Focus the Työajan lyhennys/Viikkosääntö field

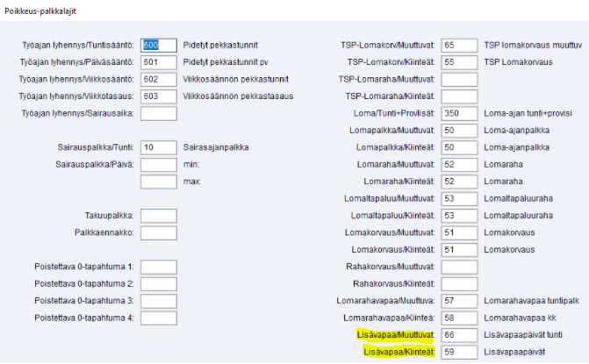[158, 79]
